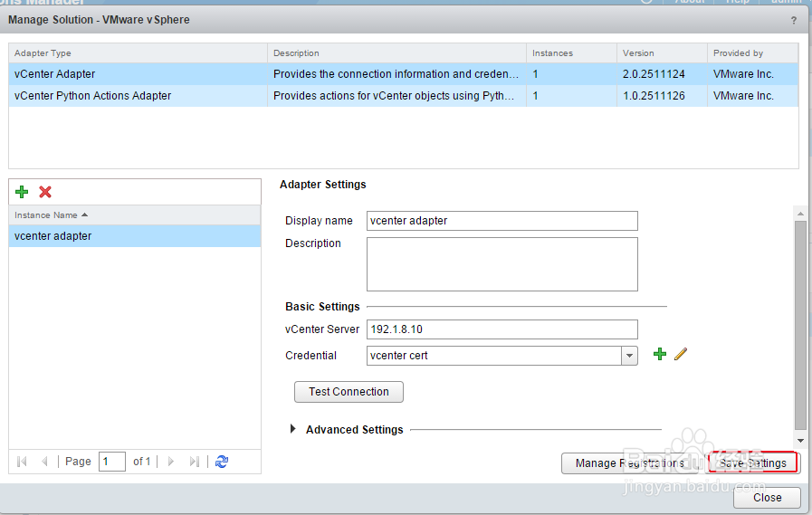This screenshot has width=812, height=515.
Task: Click the Test Connection button
Action: pos(349,392)
